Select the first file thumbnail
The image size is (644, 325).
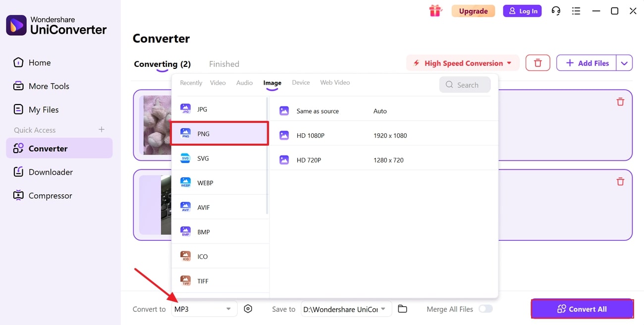[x=157, y=125]
